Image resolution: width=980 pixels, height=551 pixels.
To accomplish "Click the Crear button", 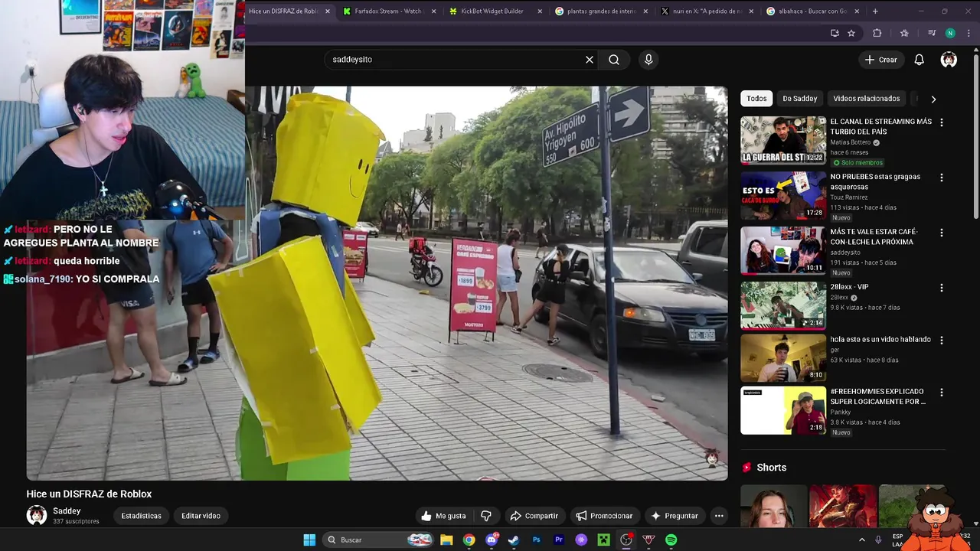I will click(x=880, y=60).
